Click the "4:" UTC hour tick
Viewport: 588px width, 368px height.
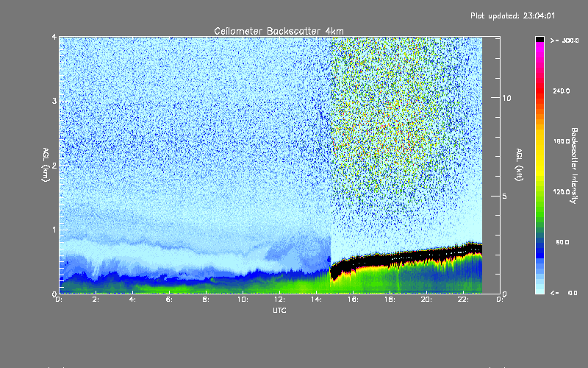(x=133, y=300)
